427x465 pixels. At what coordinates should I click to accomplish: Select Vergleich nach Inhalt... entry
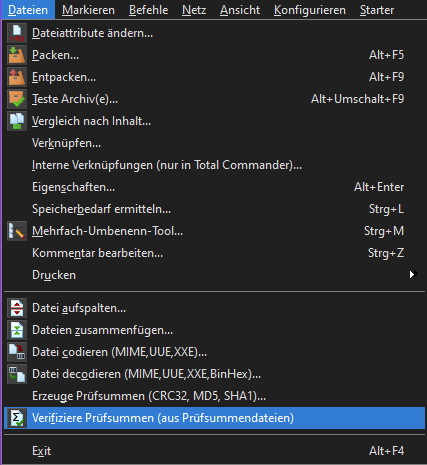[x=214, y=121]
